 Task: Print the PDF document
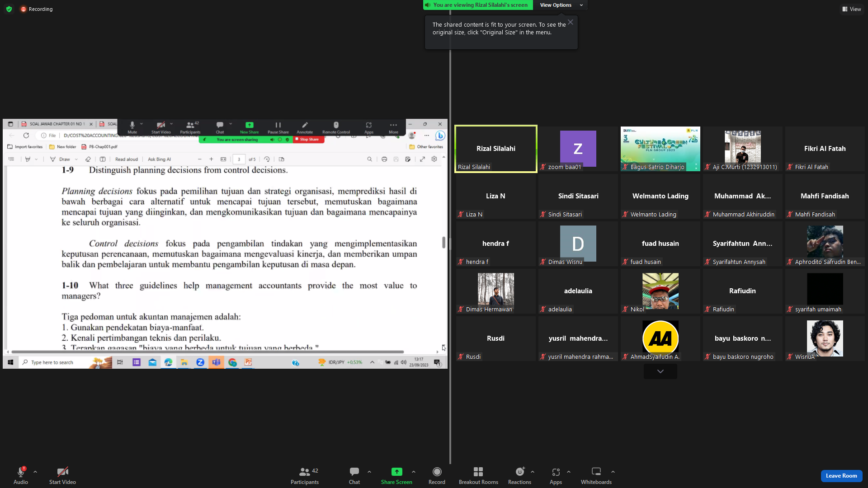click(384, 159)
